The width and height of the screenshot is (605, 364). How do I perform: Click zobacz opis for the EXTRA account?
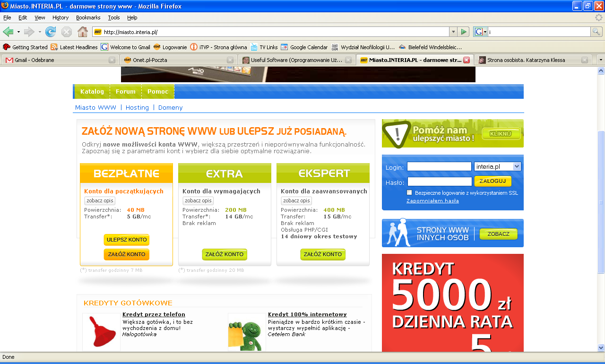click(198, 201)
